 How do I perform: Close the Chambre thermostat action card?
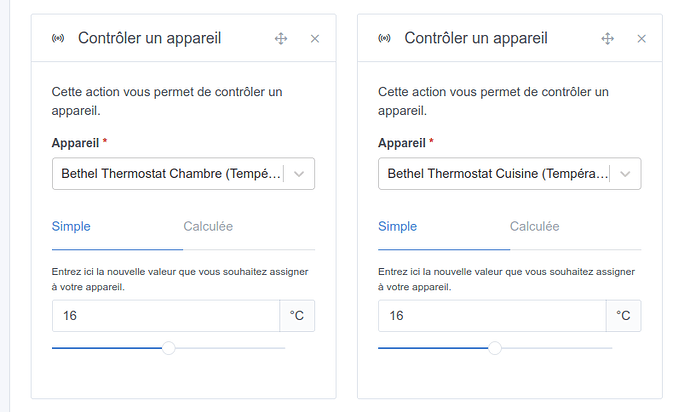pos(315,39)
